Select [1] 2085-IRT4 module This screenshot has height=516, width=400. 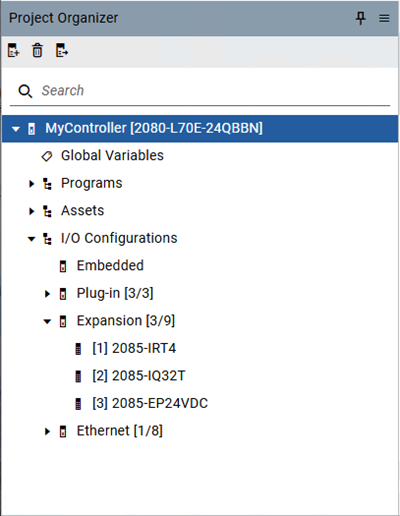click(134, 348)
